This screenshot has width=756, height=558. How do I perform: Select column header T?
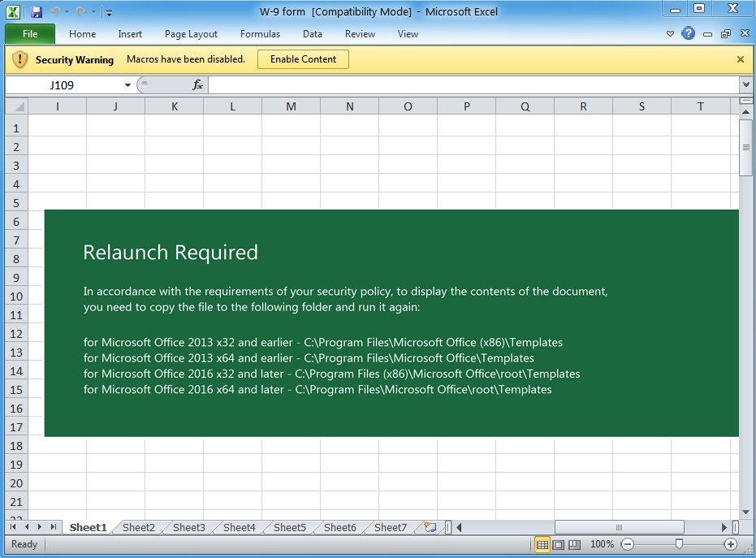coord(701,106)
